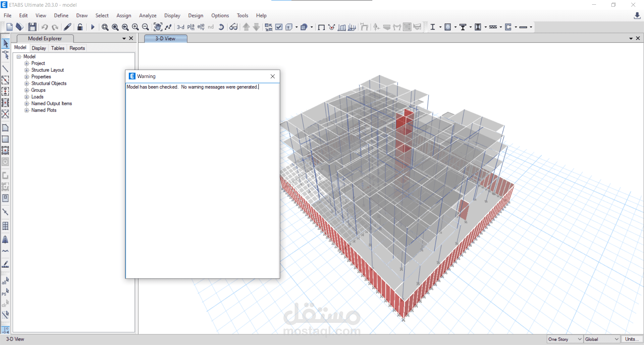Switch to the Reports tab in Model Explorer
Viewport: 644px width, 345px height.
[77, 48]
